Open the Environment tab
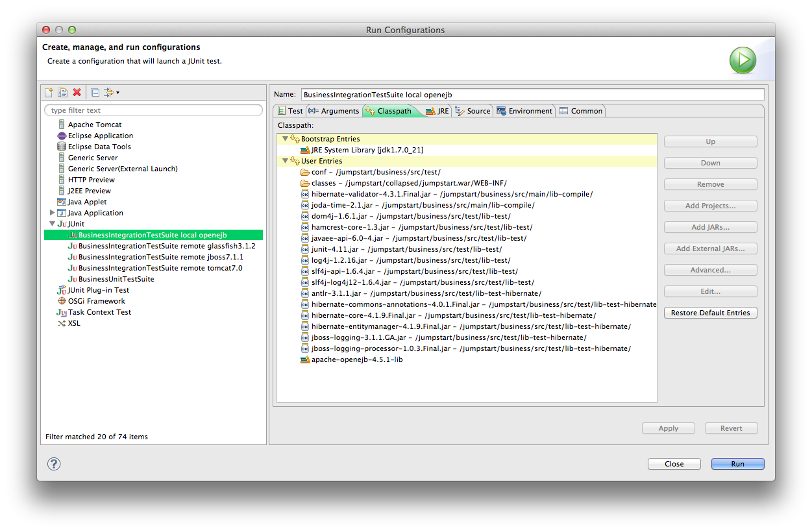Viewport: 812px width, 532px height. click(x=524, y=111)
